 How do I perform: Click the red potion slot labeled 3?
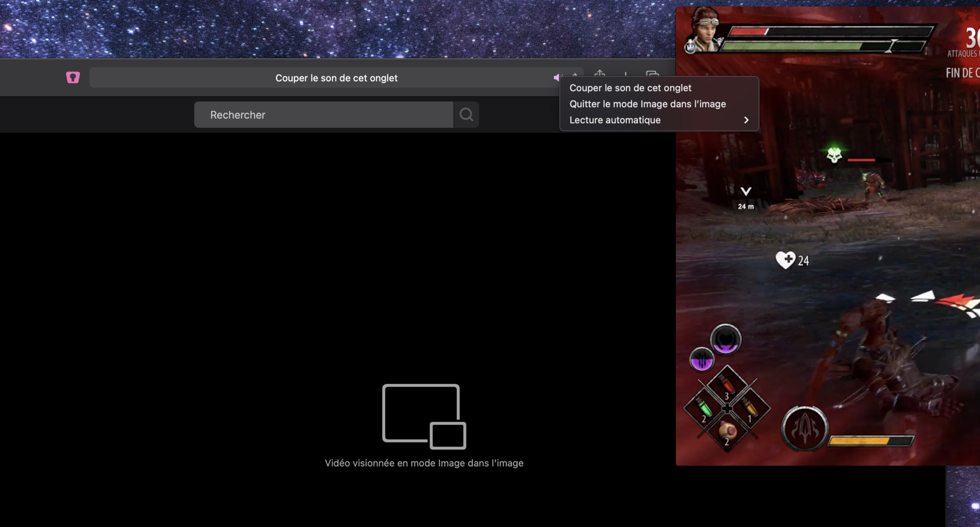[x=726, y=385]
